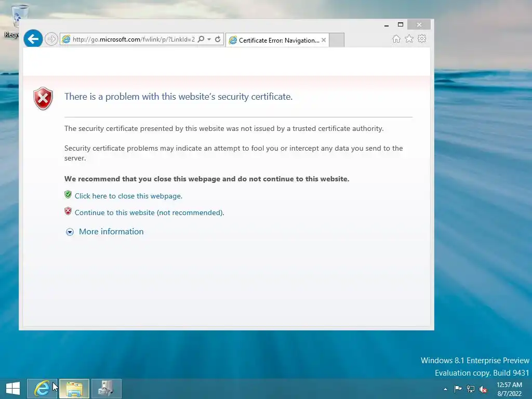
Task: Refresh the page with reload icon
Action: click(x=218, y=39)
